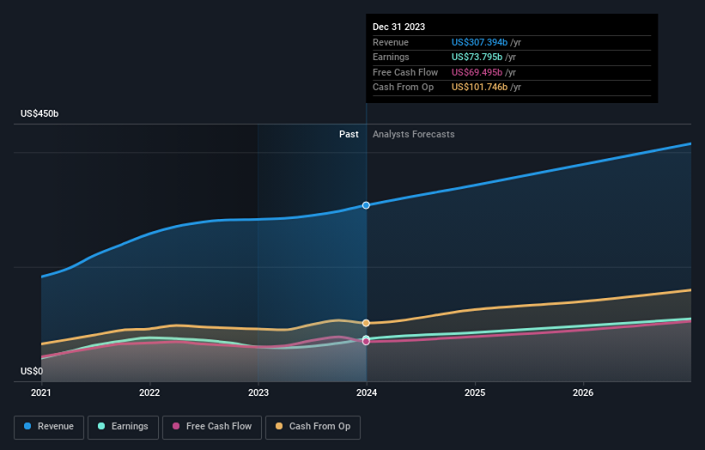Click the 2025 x-axis label
Image resolution: width=705 pixels, height=450 pixels.
click(x=475, y=393)
